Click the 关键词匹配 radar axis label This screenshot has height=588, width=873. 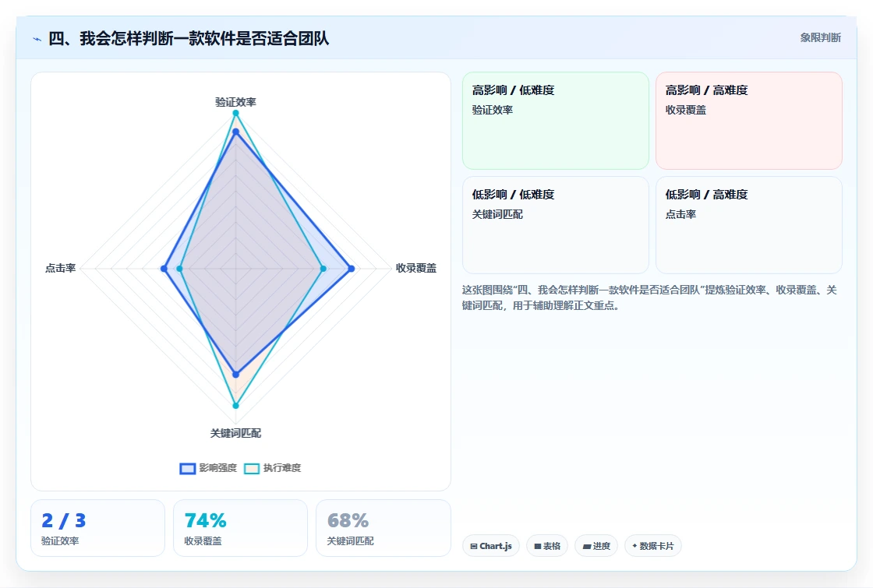click(235, 433)
